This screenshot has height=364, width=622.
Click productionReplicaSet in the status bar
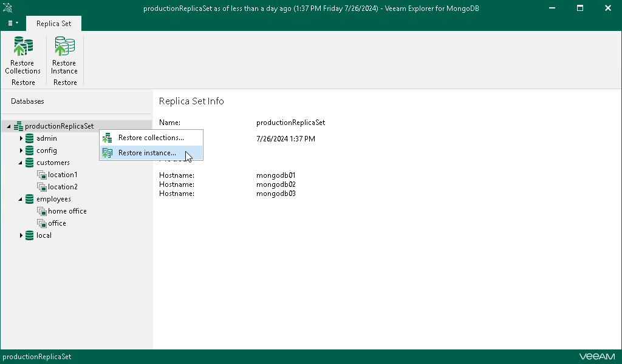tap(37, 357)
